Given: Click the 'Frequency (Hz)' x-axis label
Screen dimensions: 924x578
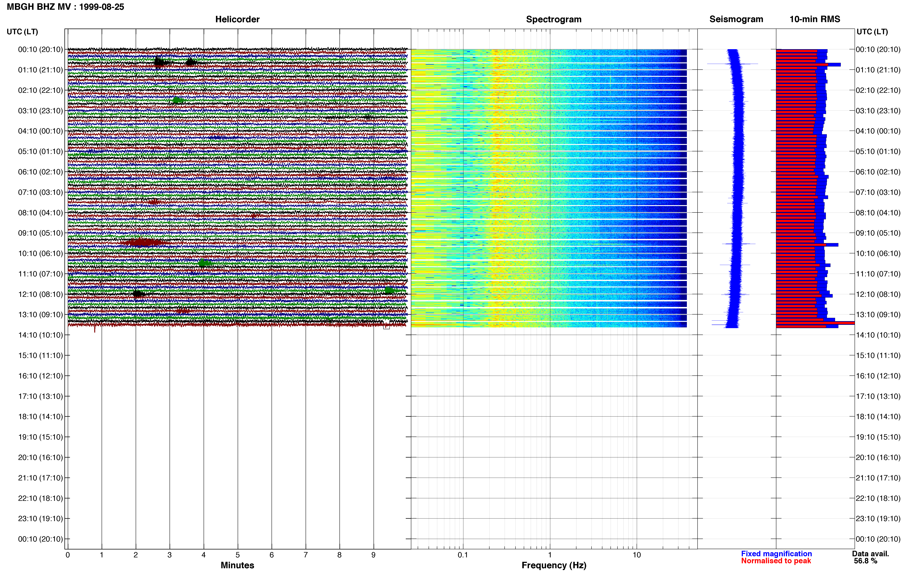Looking at the screenshot, I should (x=554, y=565).
